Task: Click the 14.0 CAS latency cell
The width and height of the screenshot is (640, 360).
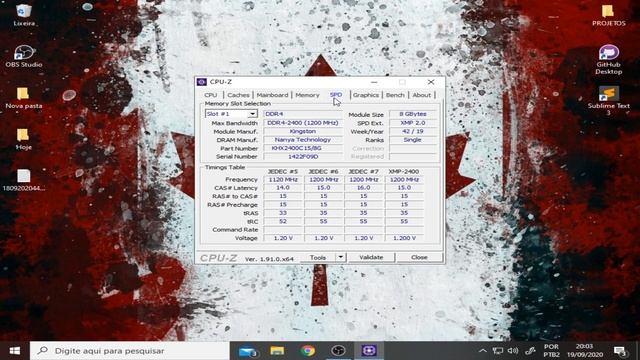Action: pos(283,188)
